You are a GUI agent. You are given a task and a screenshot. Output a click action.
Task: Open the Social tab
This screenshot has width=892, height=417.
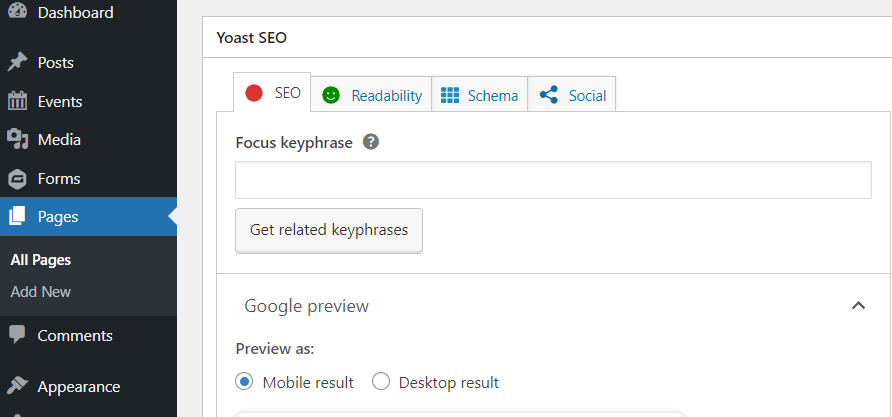[572, 95]
